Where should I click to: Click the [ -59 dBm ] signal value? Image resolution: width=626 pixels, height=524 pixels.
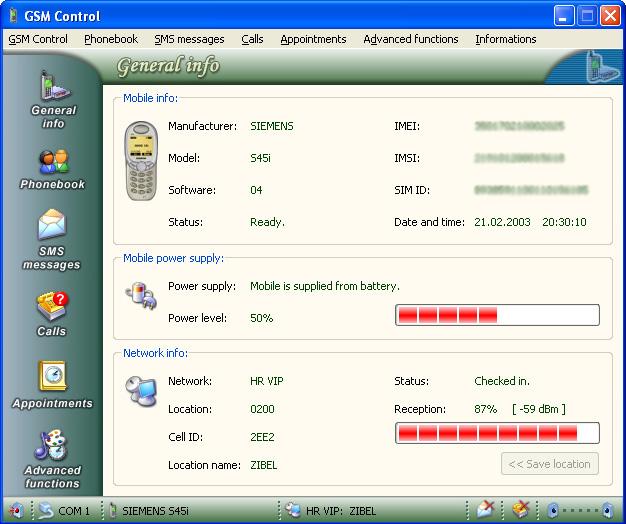(539, 409)
